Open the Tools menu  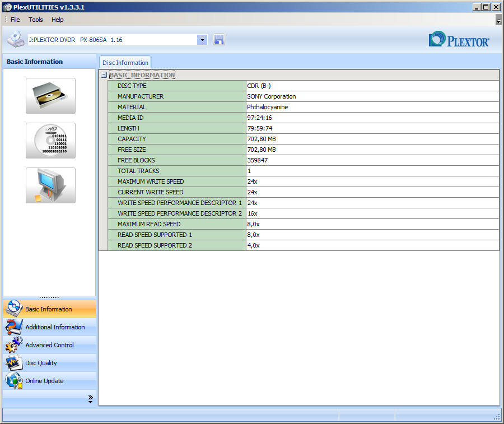36,20
